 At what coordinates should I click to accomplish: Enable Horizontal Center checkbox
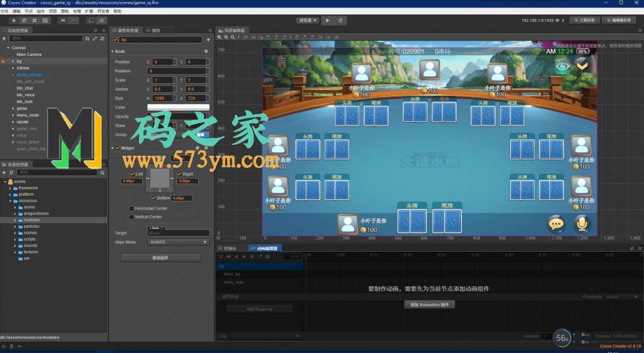(x=131, y=208)
